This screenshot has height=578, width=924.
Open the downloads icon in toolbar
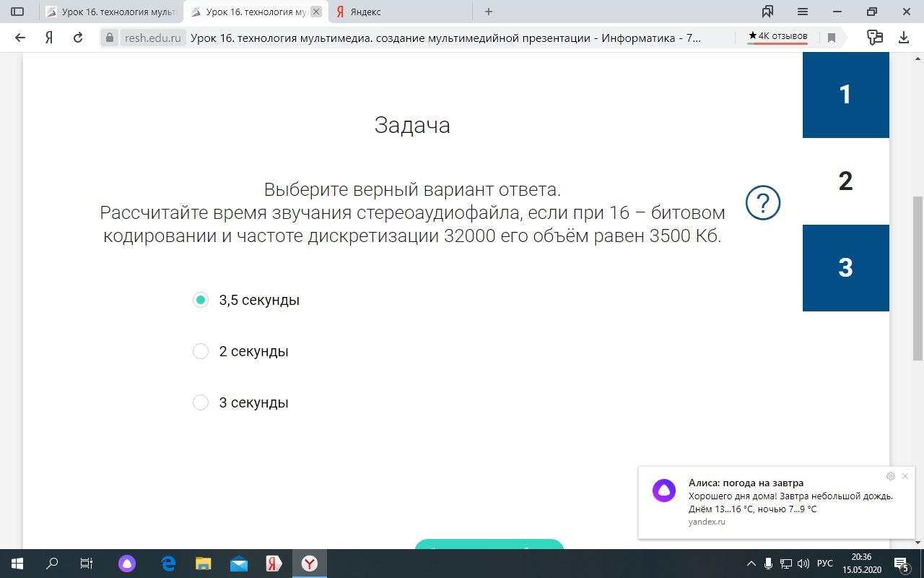pos(903,38)
